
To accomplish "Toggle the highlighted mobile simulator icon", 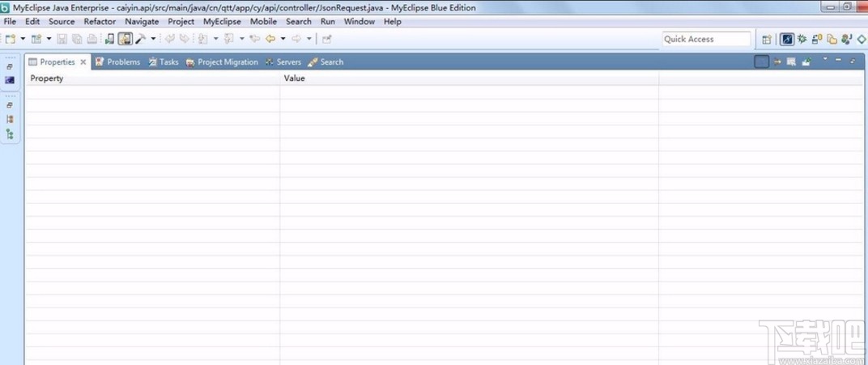I will [126, 39].
